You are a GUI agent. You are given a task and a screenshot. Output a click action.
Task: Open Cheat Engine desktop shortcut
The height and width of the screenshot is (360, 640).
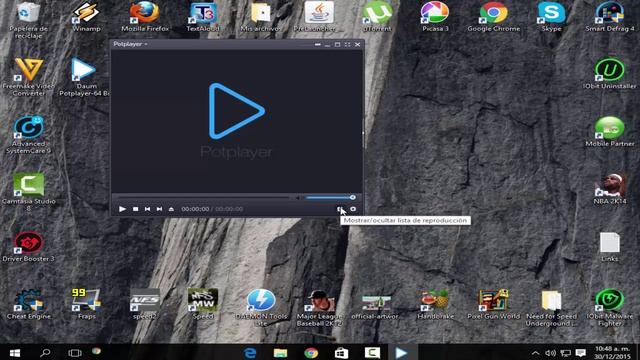29,304
